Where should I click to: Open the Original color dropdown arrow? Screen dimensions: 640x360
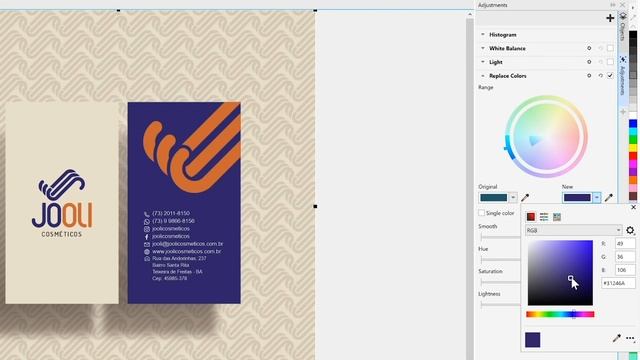pyautogui.click(x=513, y=198)
